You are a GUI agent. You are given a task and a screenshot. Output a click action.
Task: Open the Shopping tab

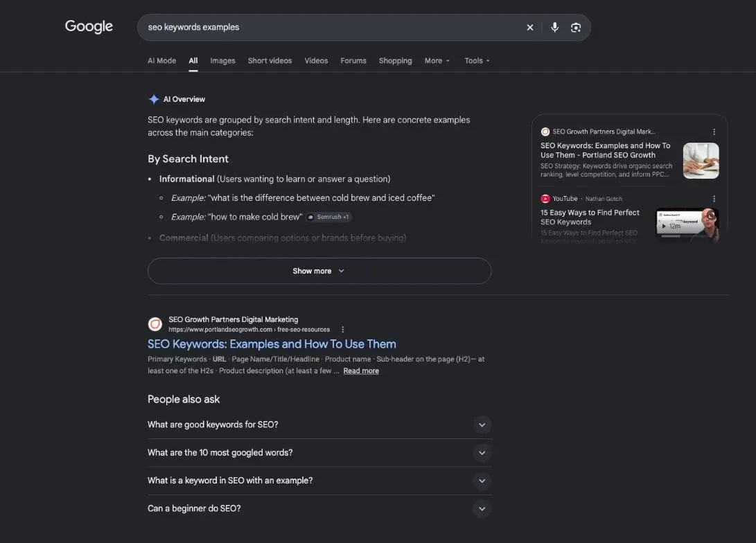pyautogui.click(x=396, y=61)
